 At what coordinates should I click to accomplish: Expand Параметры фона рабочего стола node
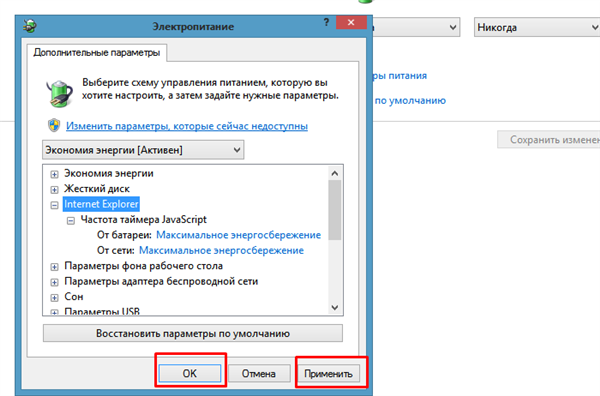(54, 267)
